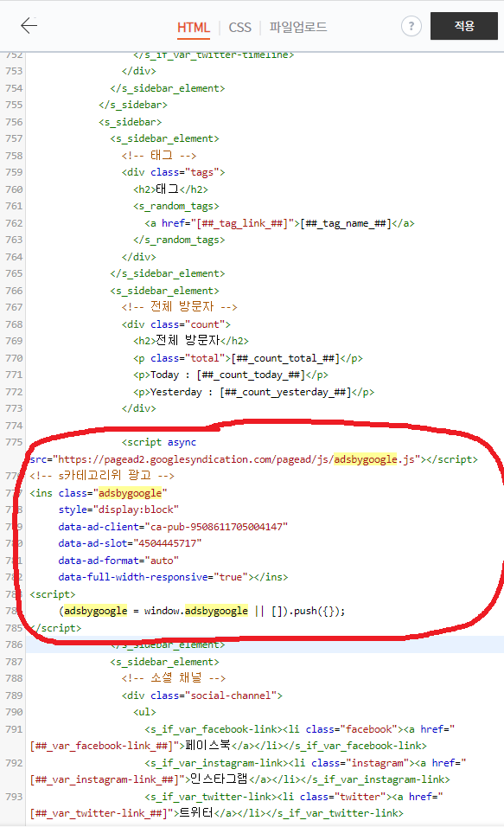Click the 전체 방문자 comment line
504x827 pixels.
179,307
